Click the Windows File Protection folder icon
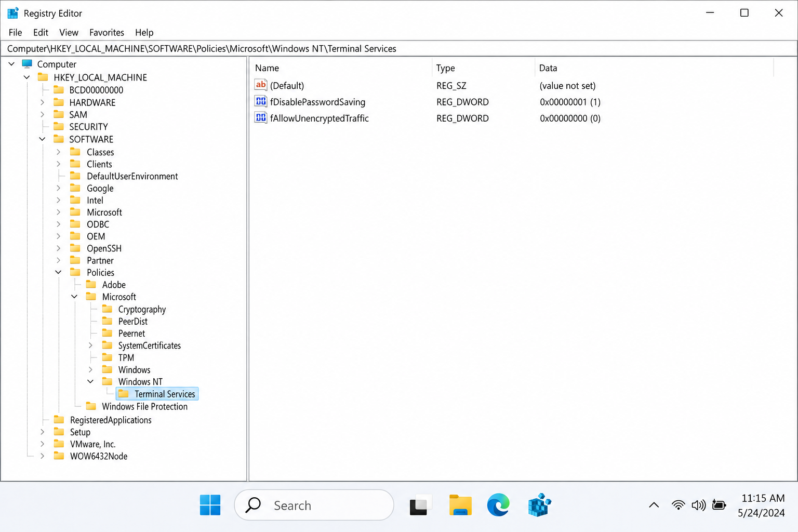The width and height of the screenshot is (798, 532). point(91,406)
